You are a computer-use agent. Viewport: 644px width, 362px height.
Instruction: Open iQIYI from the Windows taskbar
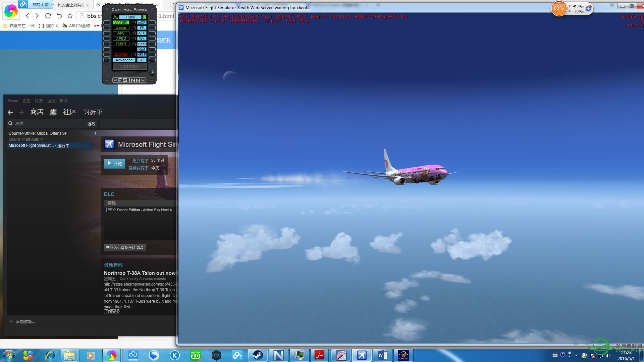[196, 355]
